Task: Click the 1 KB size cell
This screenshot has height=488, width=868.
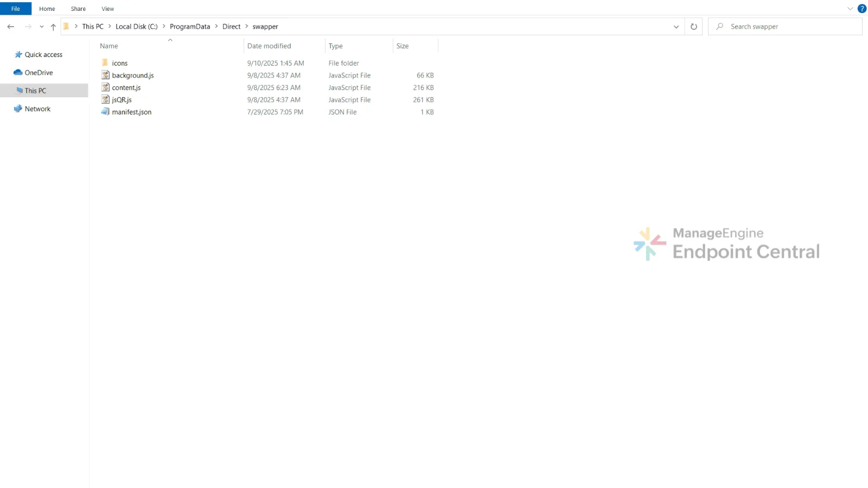Action: click(427, 112)
